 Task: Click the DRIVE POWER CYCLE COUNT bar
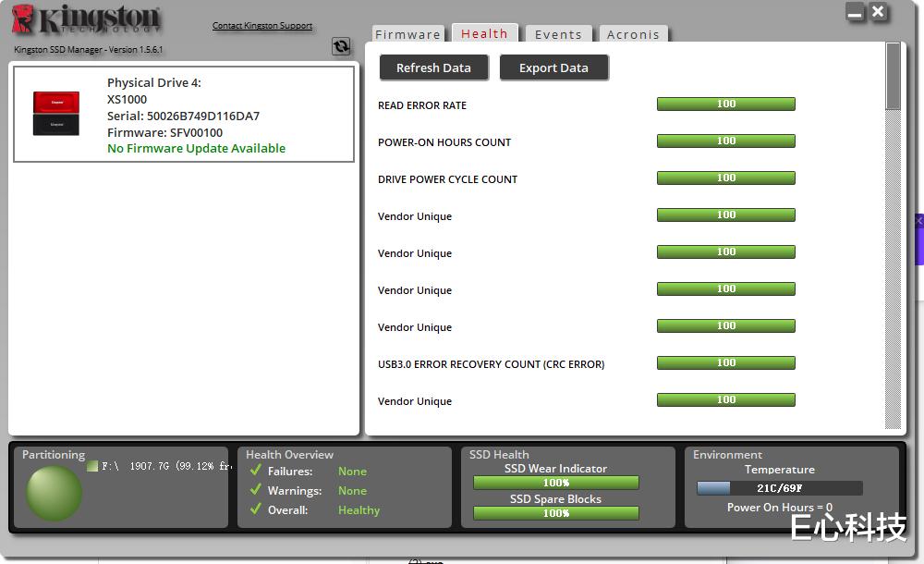[726, 178]
